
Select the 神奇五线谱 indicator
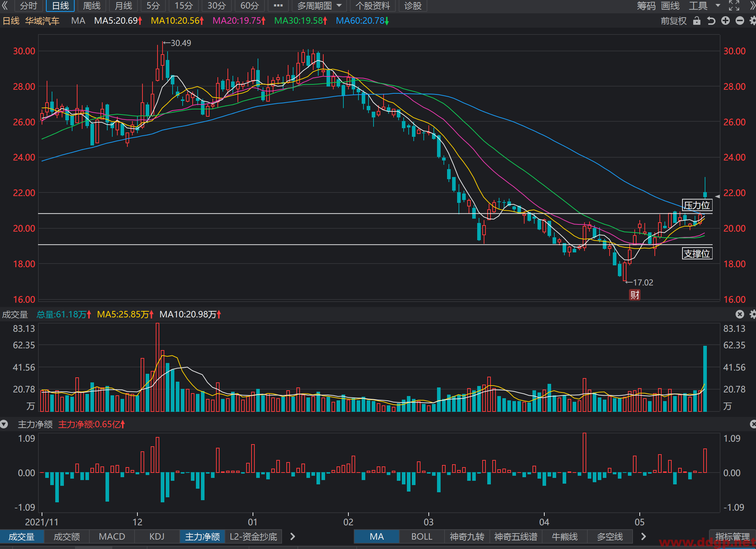click(516, 536)
